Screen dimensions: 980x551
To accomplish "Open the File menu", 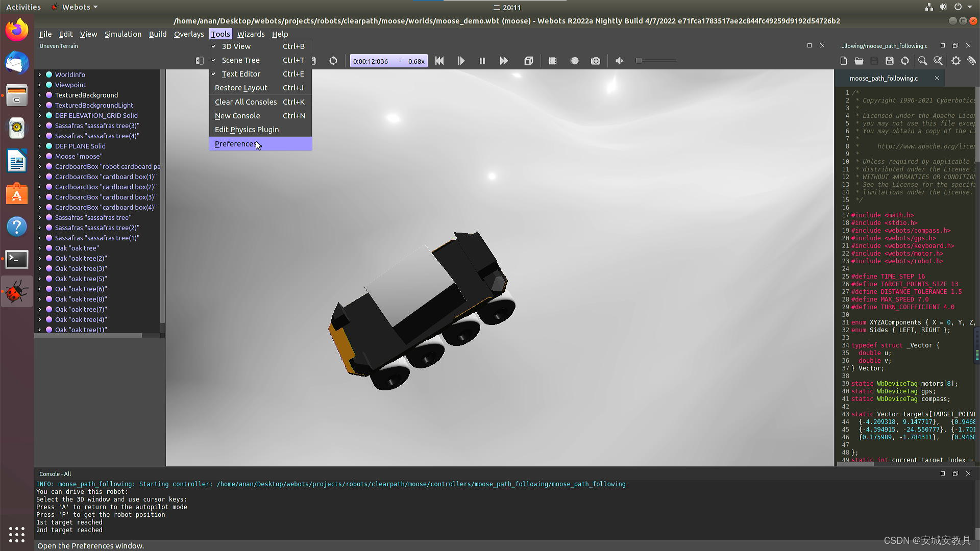I will pos(45,34).
